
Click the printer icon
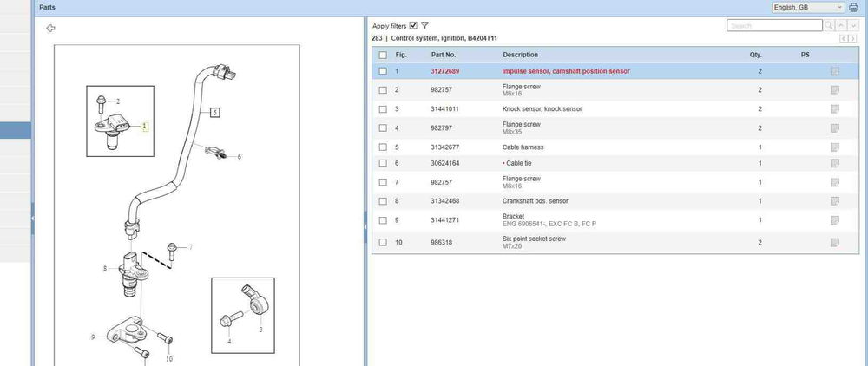pos(853,7)
